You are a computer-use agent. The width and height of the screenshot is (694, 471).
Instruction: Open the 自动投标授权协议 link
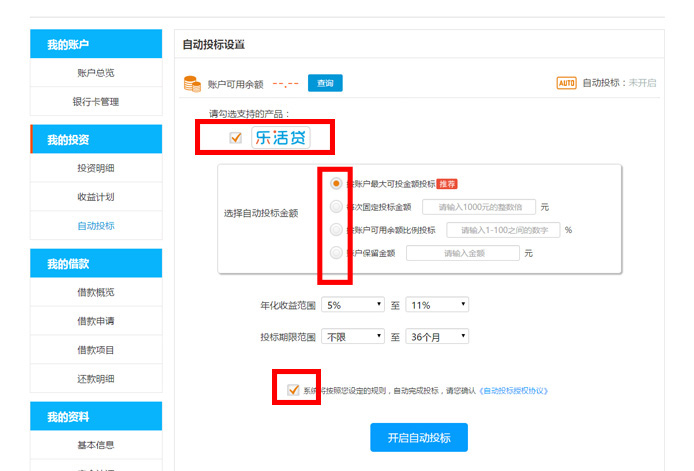(514, 390)
